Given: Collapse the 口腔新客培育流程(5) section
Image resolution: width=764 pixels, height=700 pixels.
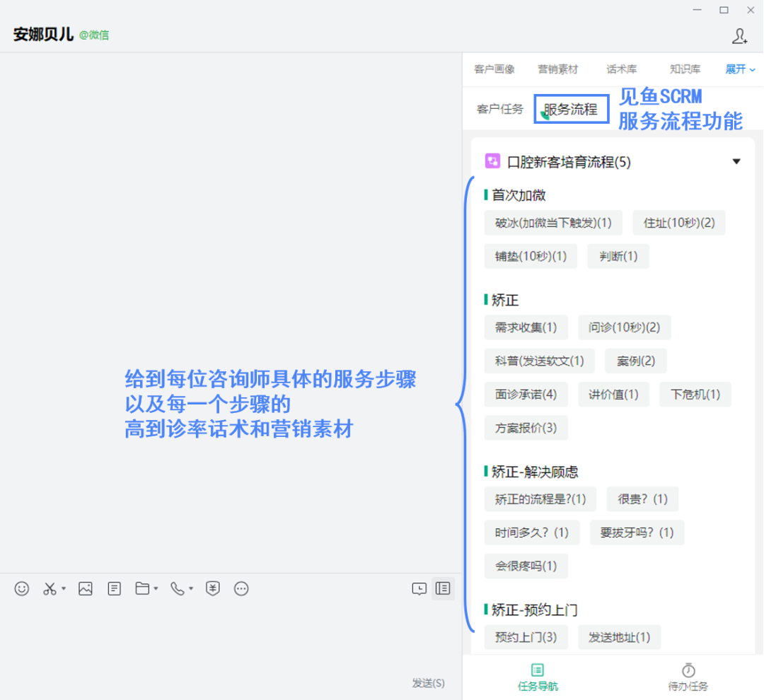Looking at the screenshot, I should [x=736, y=162].
